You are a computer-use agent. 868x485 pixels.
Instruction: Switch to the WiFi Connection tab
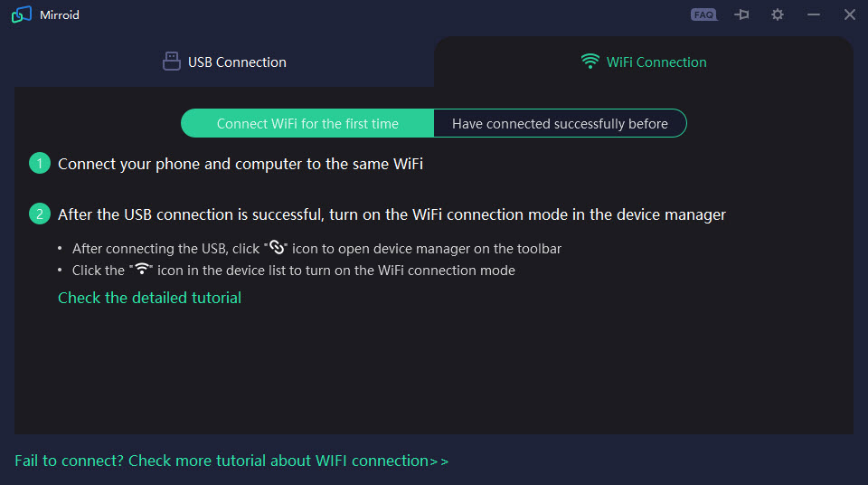643,62
